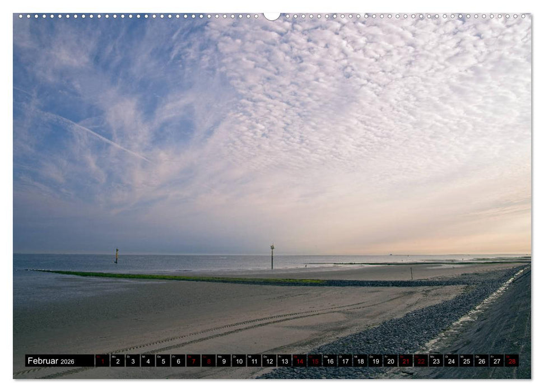Click the 2026 year text
This screenshot has height=392, width=544.
[x=66, y=361]
